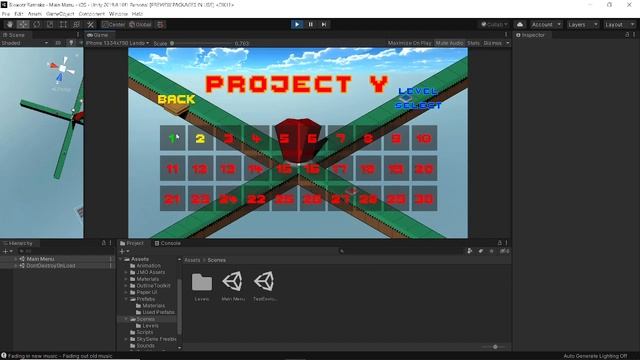This screenshot has width=640, height=360.
Task: Click the search by type icon in Project
Action: 470,251
